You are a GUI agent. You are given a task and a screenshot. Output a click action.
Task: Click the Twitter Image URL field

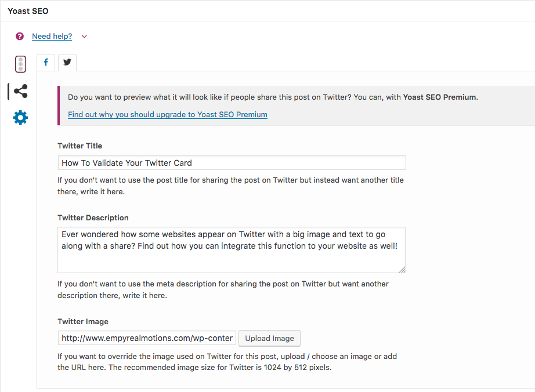[x=147, y=338]
